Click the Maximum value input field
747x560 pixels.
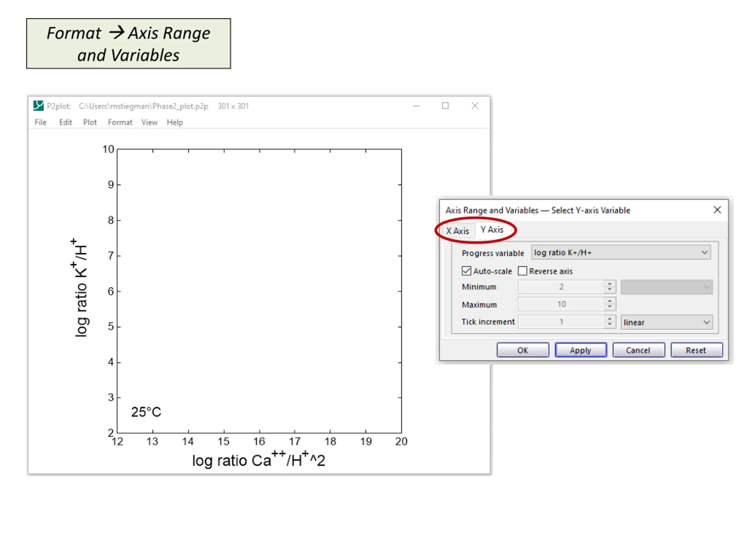point(561,304)
